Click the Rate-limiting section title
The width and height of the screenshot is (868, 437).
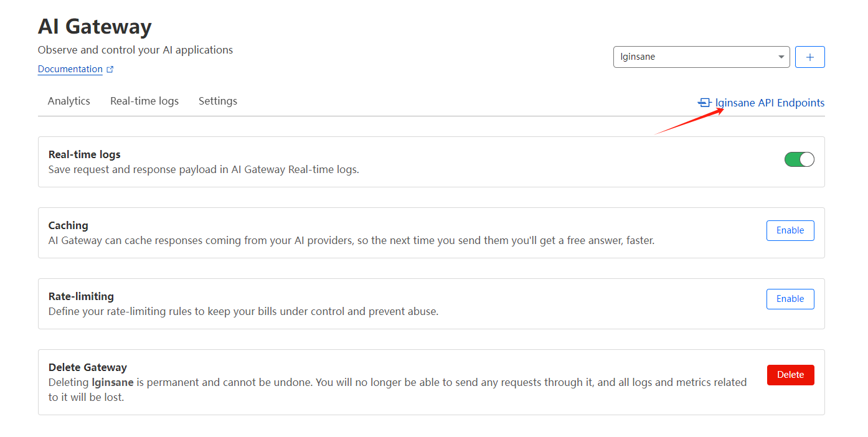(81, 296)
